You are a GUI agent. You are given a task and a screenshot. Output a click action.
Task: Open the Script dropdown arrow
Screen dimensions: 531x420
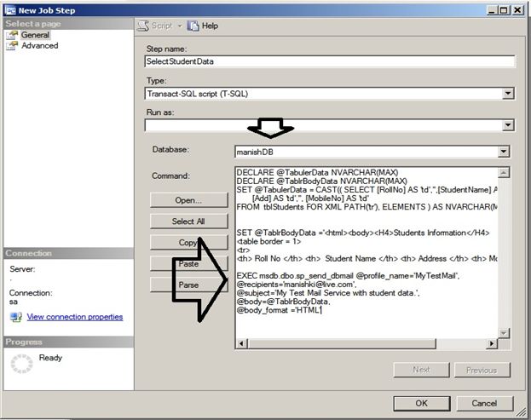180,26
